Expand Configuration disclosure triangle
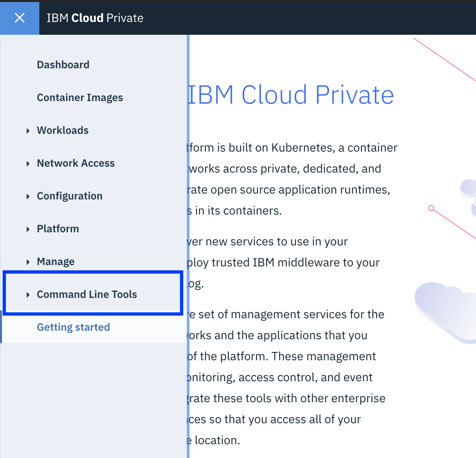 coord(28,197)
